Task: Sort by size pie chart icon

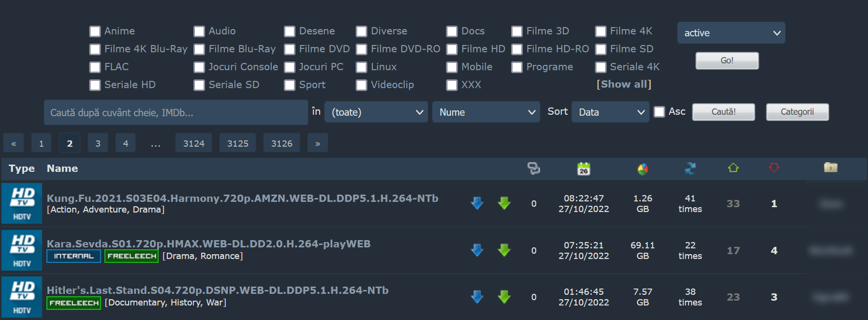Action: click(x=643, y=169)
